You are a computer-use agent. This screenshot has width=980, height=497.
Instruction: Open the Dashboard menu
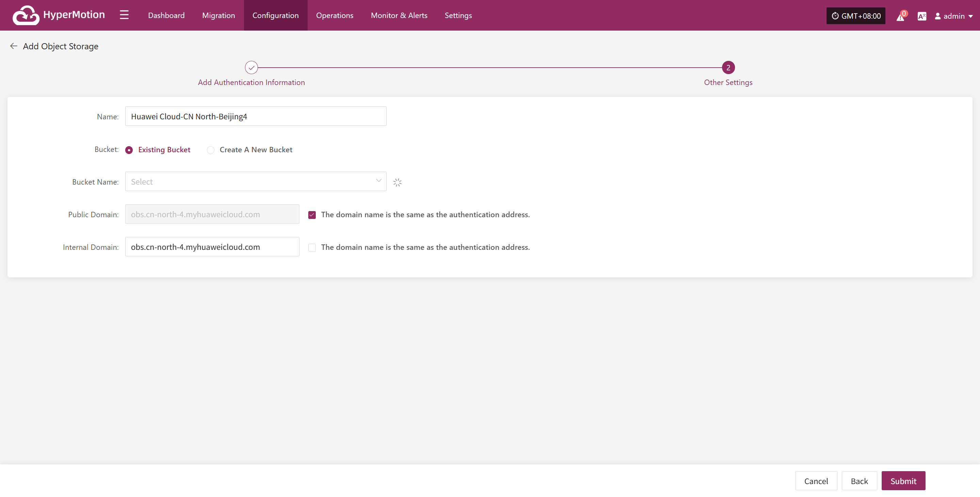(166, 15)
